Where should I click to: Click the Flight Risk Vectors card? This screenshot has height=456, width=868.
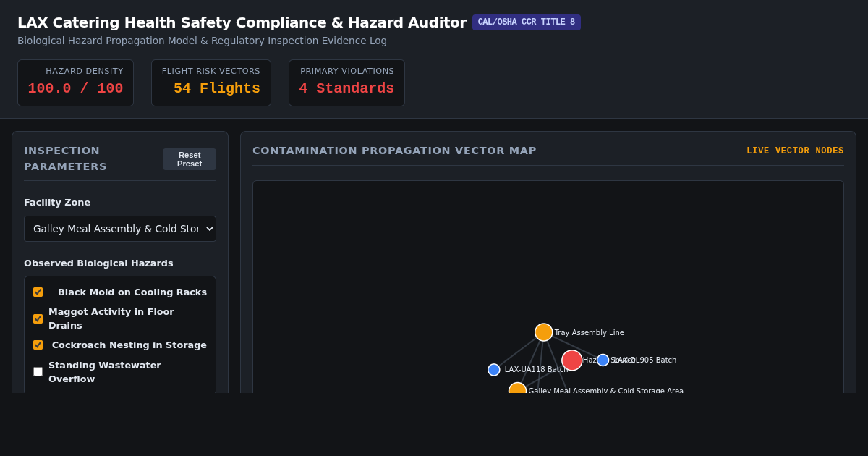(211, 83)
